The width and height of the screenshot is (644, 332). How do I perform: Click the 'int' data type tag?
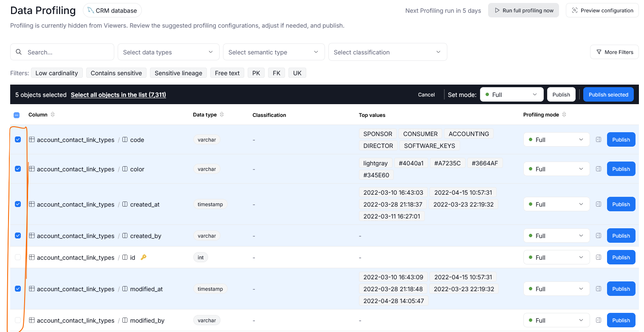[x=201, y=257]
